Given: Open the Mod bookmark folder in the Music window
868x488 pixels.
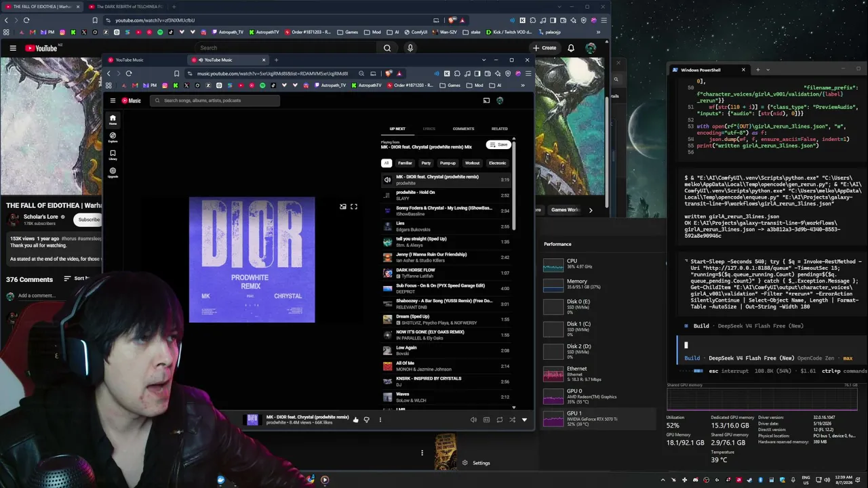Looking at the screenshot, I should pyautogui.click(x=475, y=85).
